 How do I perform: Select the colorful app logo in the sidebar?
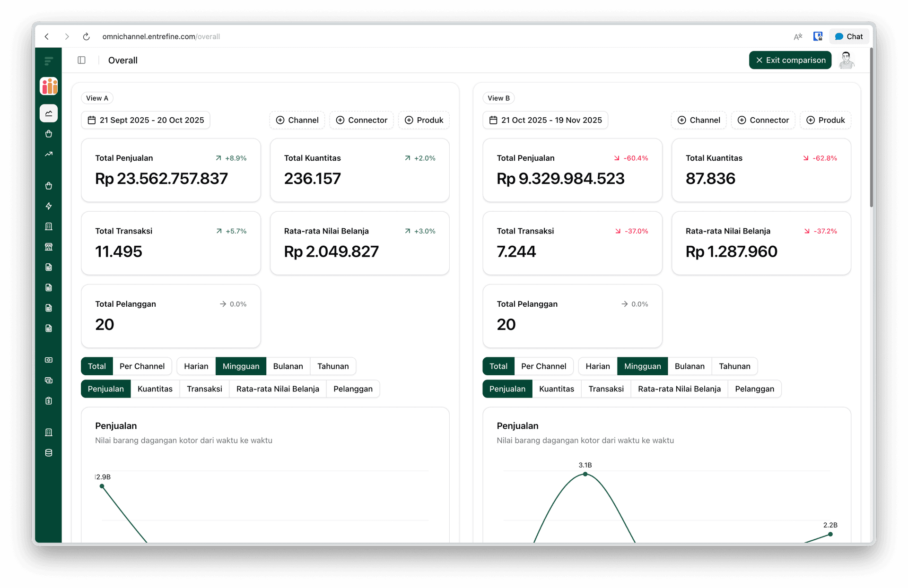49,86
